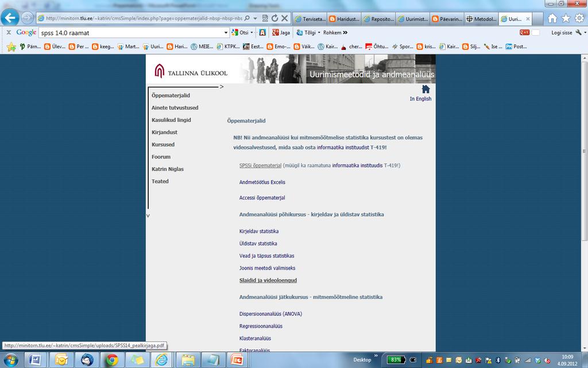Click the Windows Start orb
588x368 pixels.
coord(10,360)
